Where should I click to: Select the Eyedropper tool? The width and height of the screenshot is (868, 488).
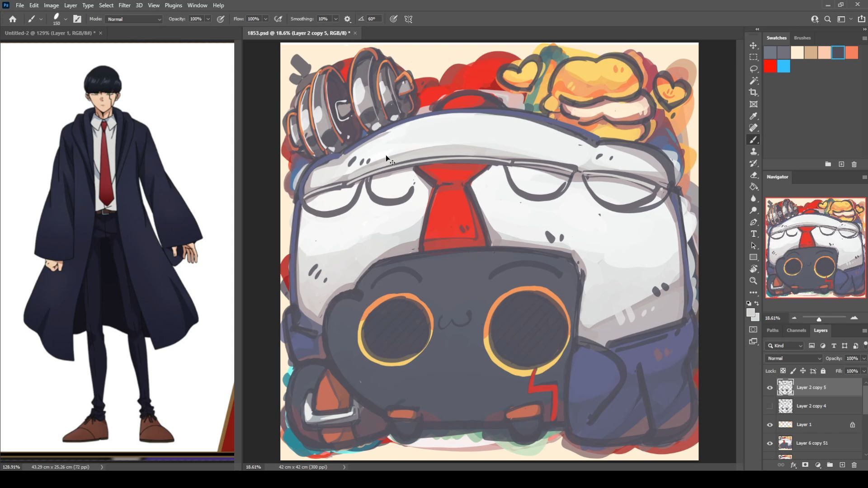[753, 116]
